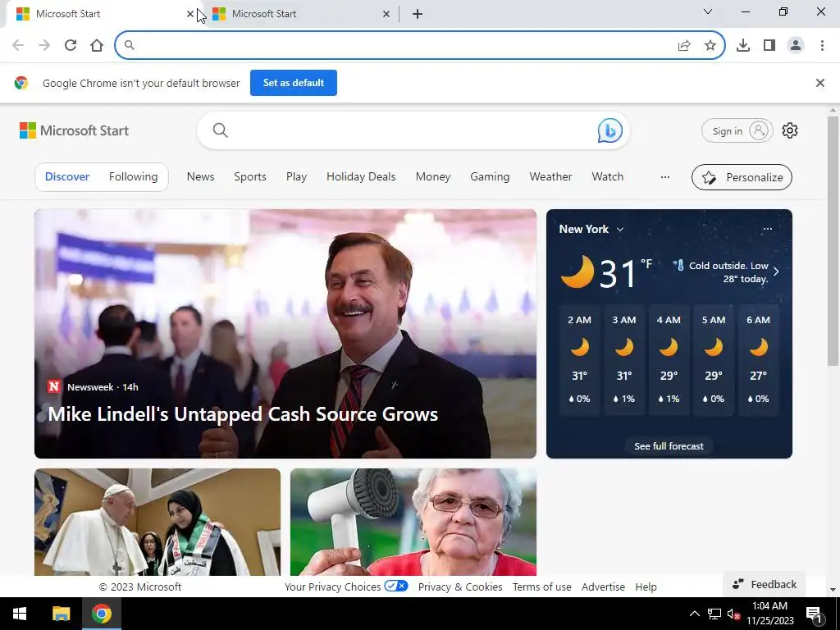The image size is (840, 630).
Task: Open the shower brush woman thumbnail
Action: coord(413,523)
